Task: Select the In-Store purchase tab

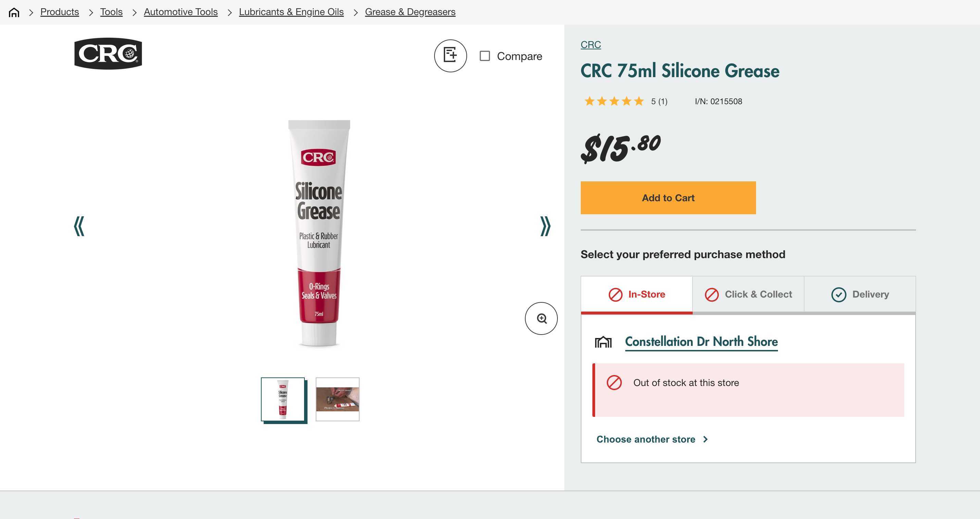Action: 637,294
